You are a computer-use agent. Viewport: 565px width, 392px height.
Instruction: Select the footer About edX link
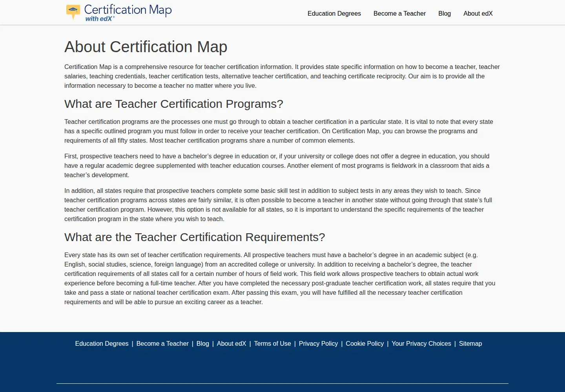click(x=231, y=343)
